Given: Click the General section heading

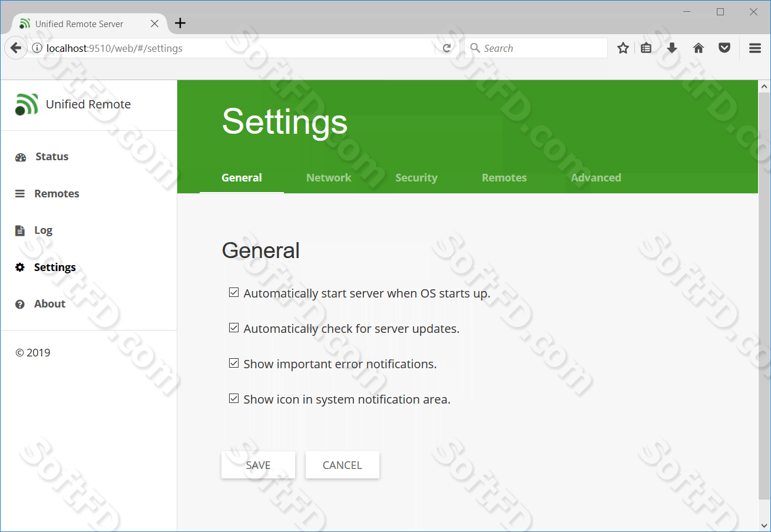Looking at the screenshot, I should [261, 250].
